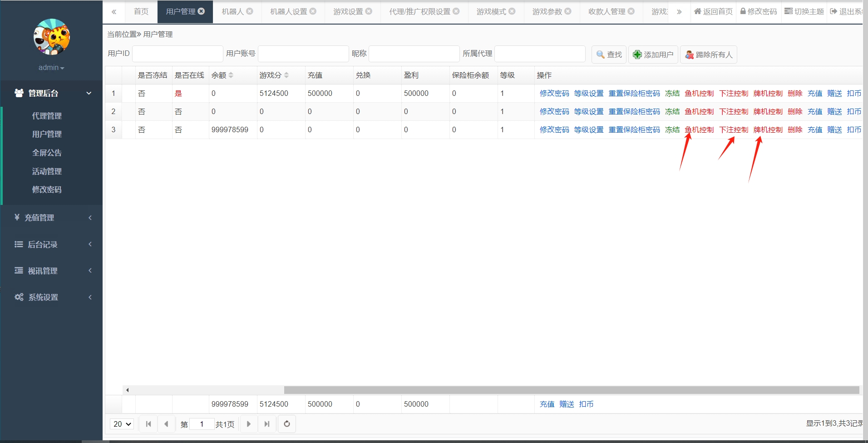Switch to the 游戏设置 tab

point(348,12)
